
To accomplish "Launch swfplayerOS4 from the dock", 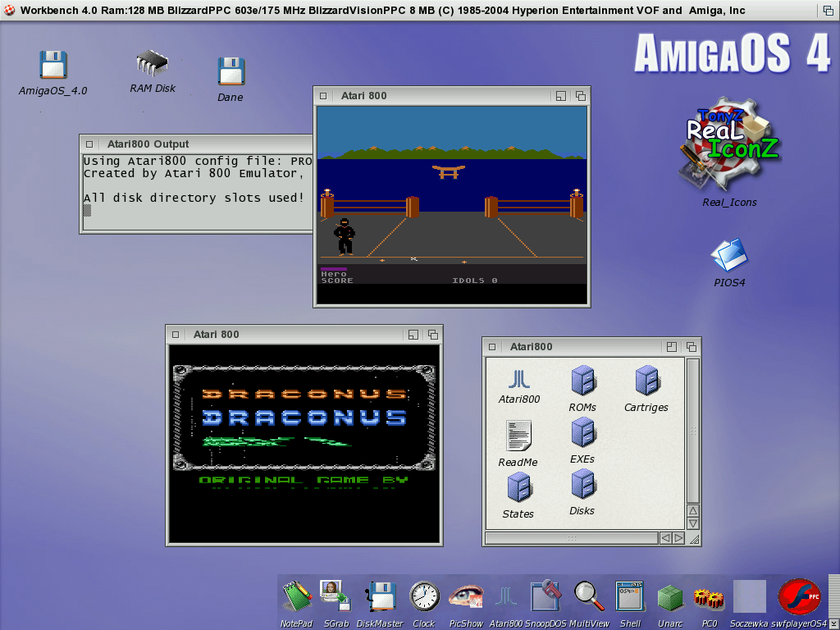I will (799, 596).
